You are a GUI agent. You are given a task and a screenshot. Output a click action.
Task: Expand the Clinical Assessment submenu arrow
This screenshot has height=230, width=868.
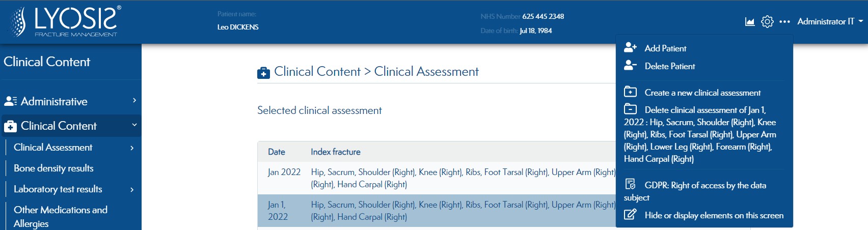[132, 148]
